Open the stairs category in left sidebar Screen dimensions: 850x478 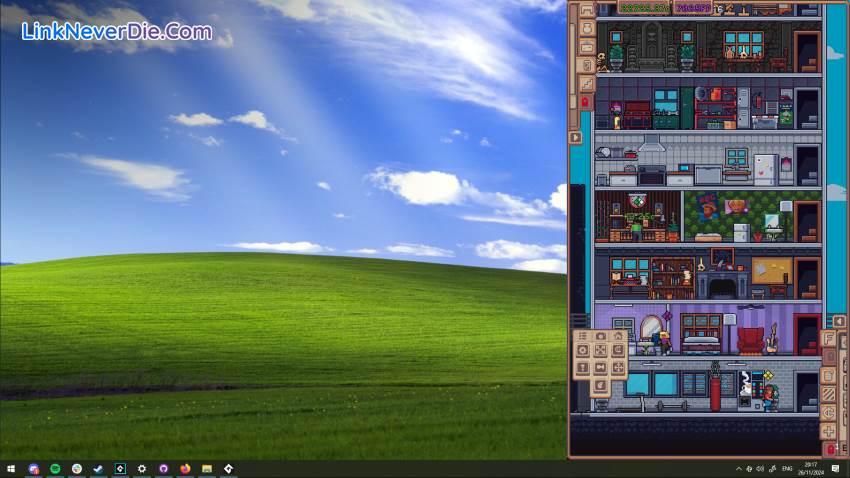586,84
